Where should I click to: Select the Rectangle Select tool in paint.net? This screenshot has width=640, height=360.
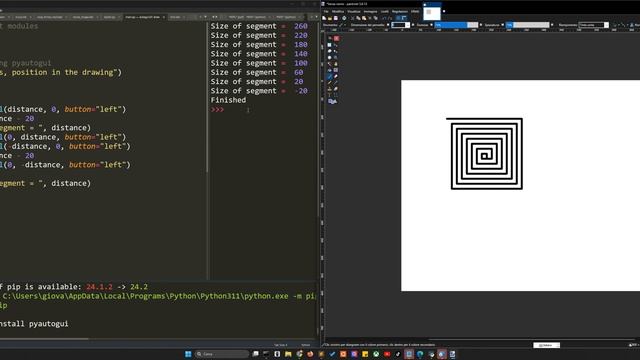(x=329, y=45)
